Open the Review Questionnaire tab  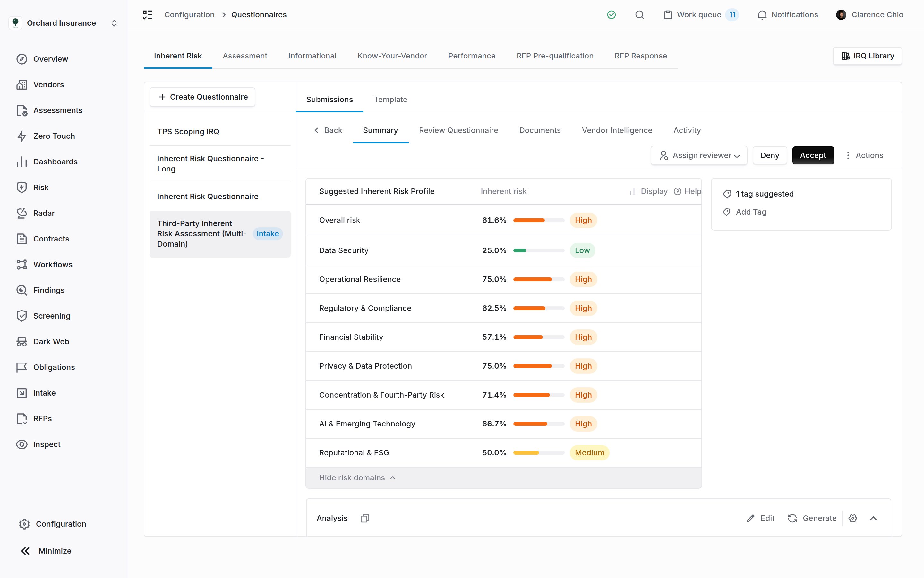pyautogui.click(x=458, y=130)
